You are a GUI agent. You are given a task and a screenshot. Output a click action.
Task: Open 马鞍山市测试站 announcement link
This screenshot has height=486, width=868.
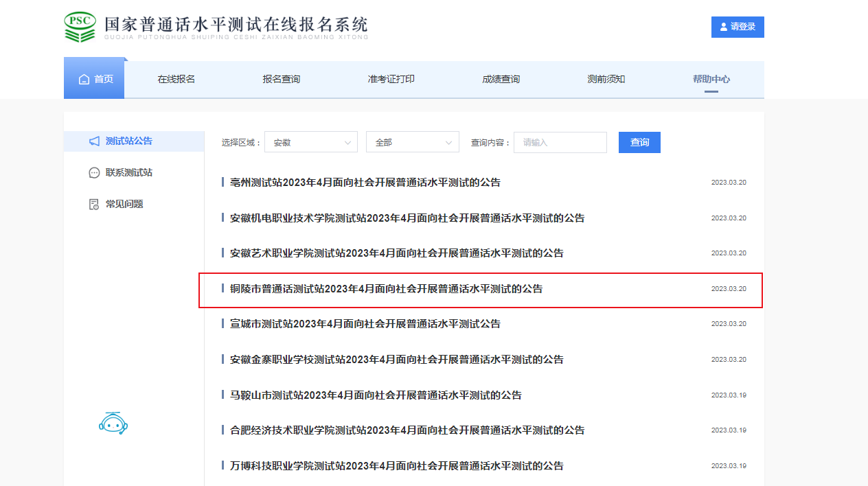pos(376,395)
